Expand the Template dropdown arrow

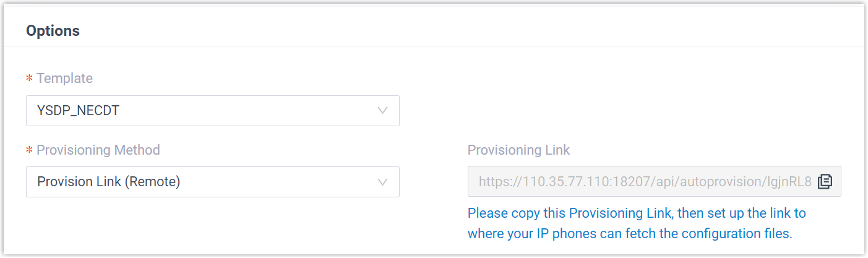[x=382, y=111]
